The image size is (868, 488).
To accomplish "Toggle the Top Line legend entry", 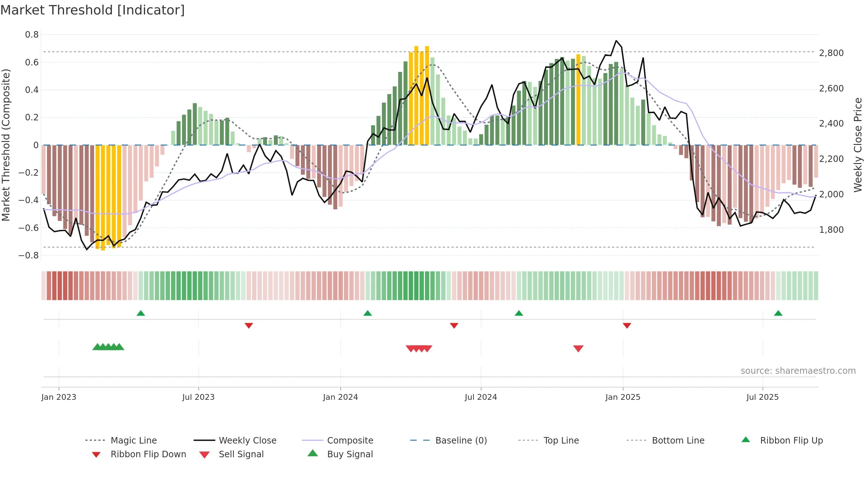I will (549, 440).
